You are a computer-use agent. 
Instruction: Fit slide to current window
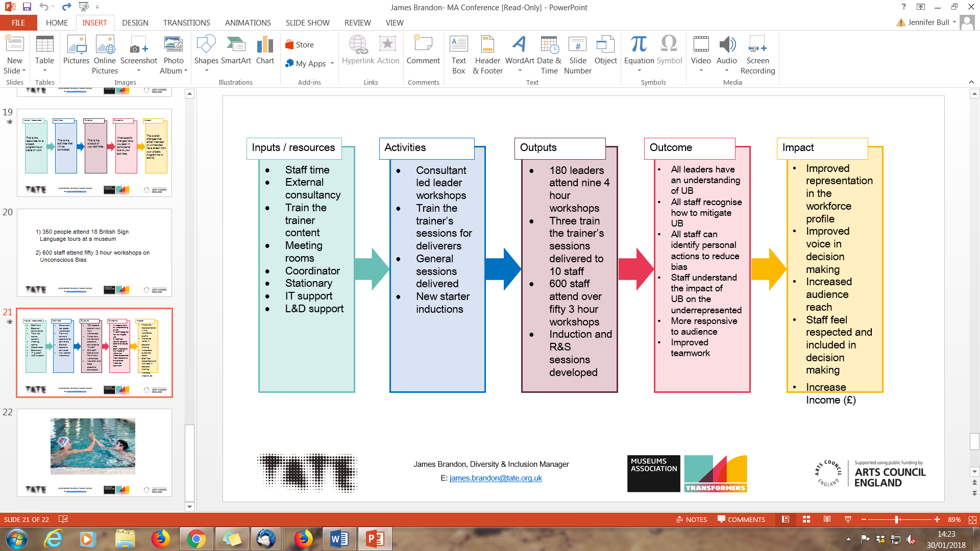[x=972, y=519]
